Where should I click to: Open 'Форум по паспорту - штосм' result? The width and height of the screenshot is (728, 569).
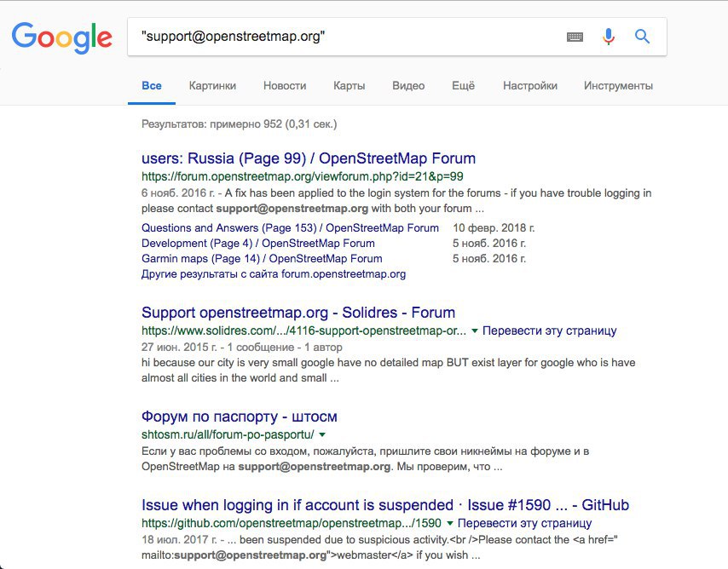point(239,417)
